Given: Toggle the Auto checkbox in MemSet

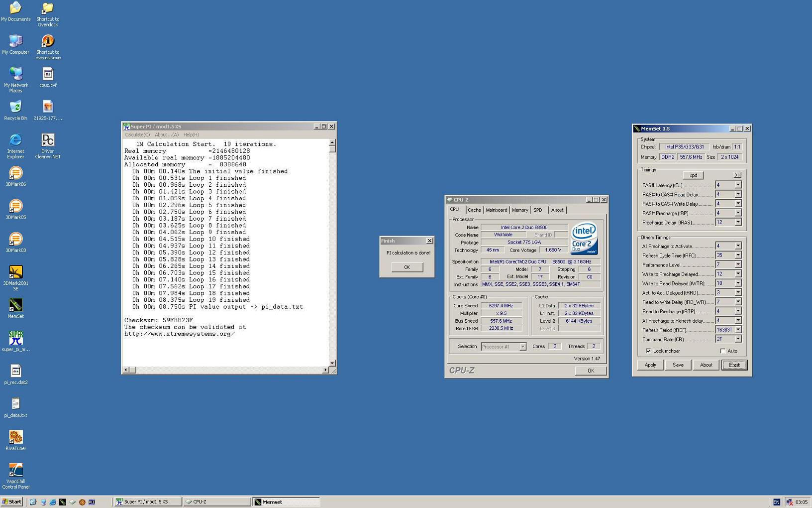Looking at the screenshot, I should pyautogui.click(x=722, y=351).
